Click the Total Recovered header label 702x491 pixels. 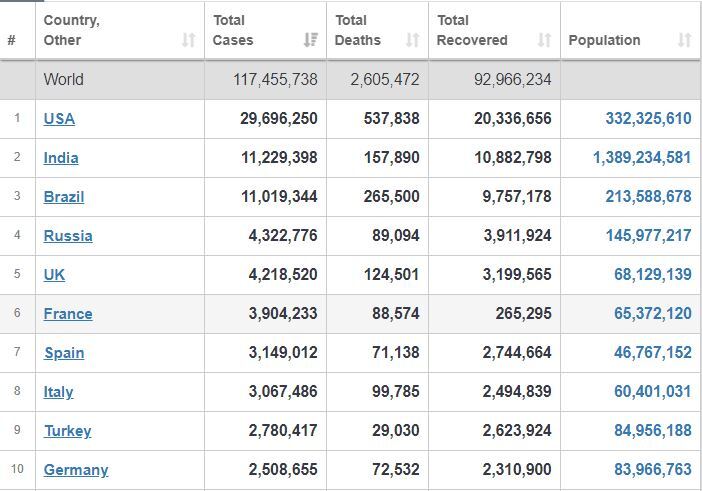[472, 30]
